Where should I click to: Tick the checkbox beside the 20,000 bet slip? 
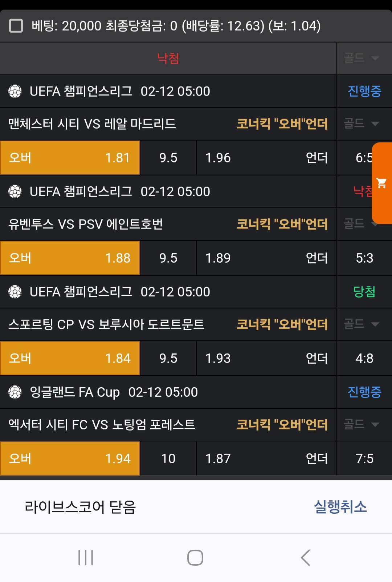click(16, 26)
